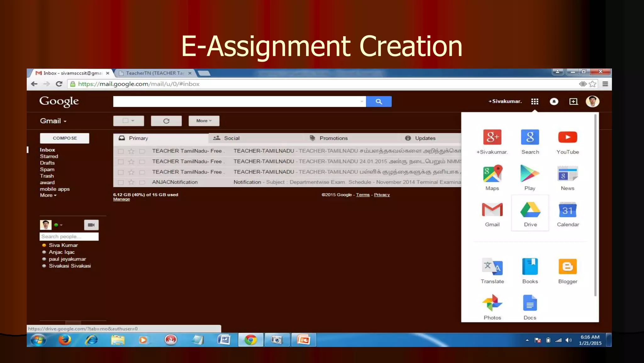The width and height of the screenshot is (644, 363).
Task: Start a video call from chat
Action: [x=91, y=225]
